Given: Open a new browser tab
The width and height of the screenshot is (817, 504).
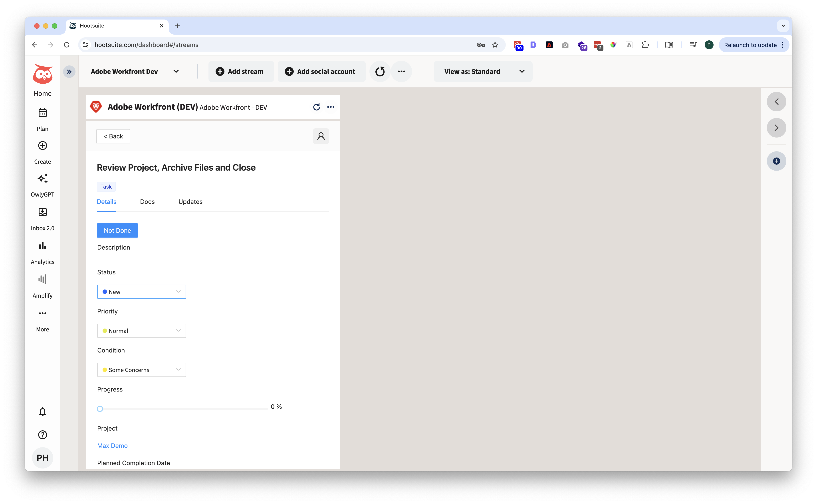Looking at the screenshot, I should pos(177,26).
